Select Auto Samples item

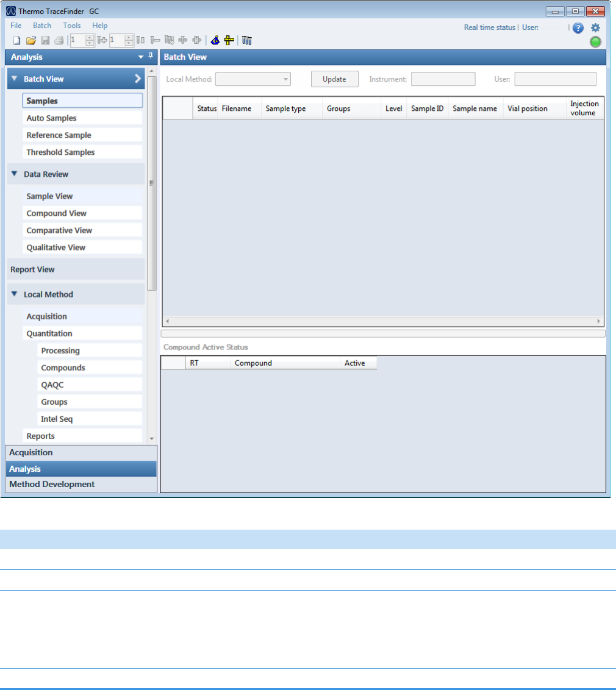(x=82, y=118)
